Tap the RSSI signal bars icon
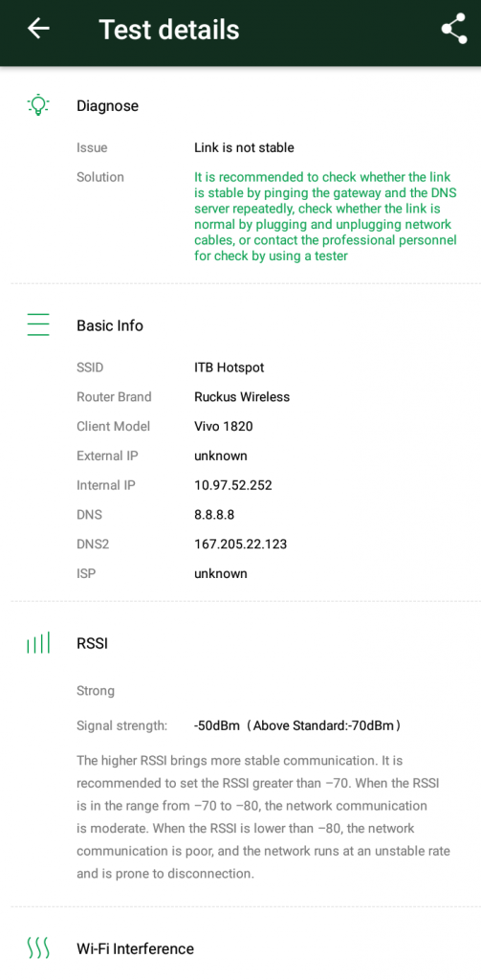481x980 pixels. [x=38, y=643]
